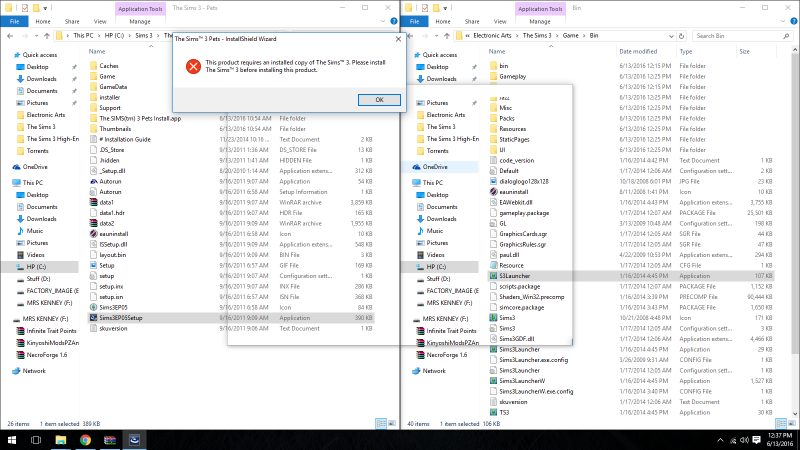Select Application Tools tab in Bin window

pyautogui.click(x=540, y=9)
